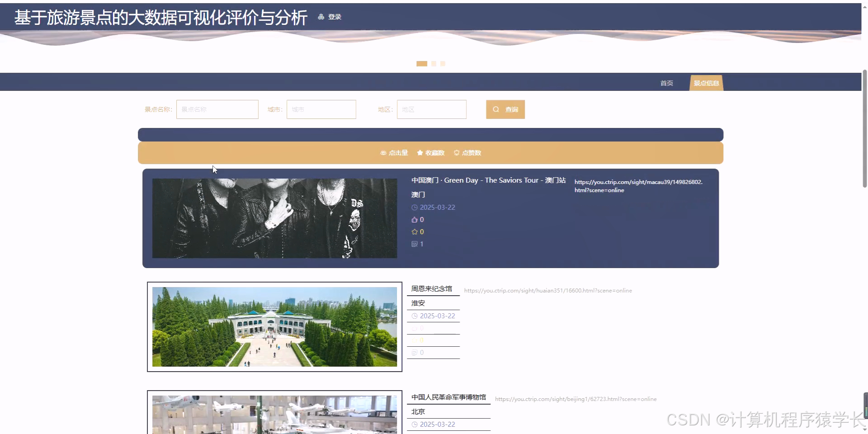This screenshot has height=434, width=868.
Task: Click the star icon beside 收藏数 sort option
Action: click(x=420, y=153)
